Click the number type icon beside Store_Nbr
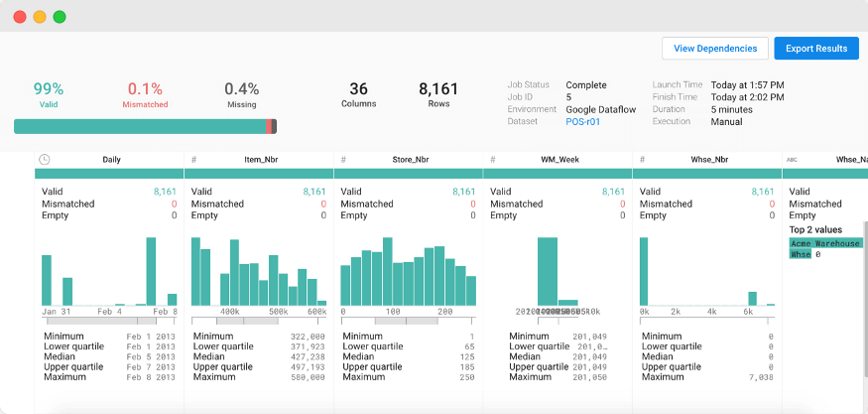868x414 pixels. (x=343, y=160)
